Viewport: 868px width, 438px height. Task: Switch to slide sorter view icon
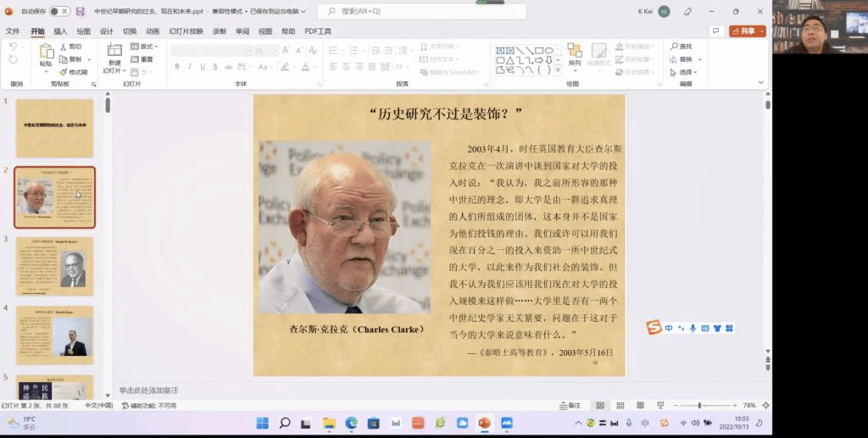(620, 406)
